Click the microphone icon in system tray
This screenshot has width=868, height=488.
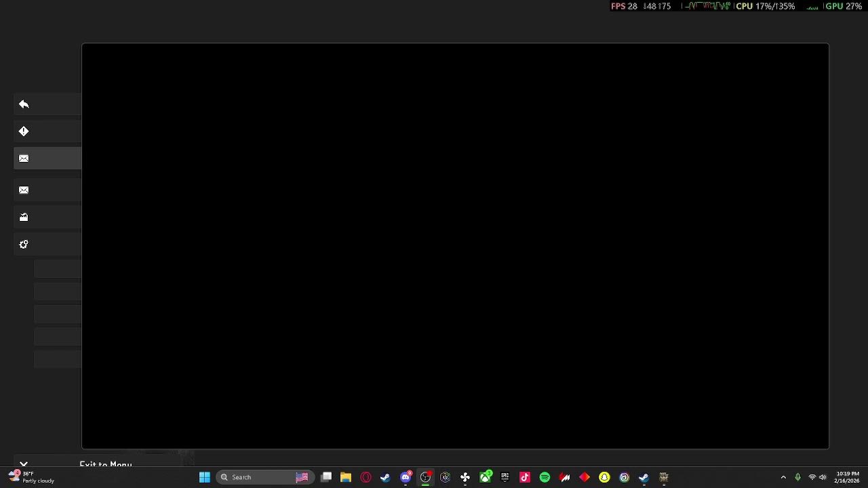point(797,477)
